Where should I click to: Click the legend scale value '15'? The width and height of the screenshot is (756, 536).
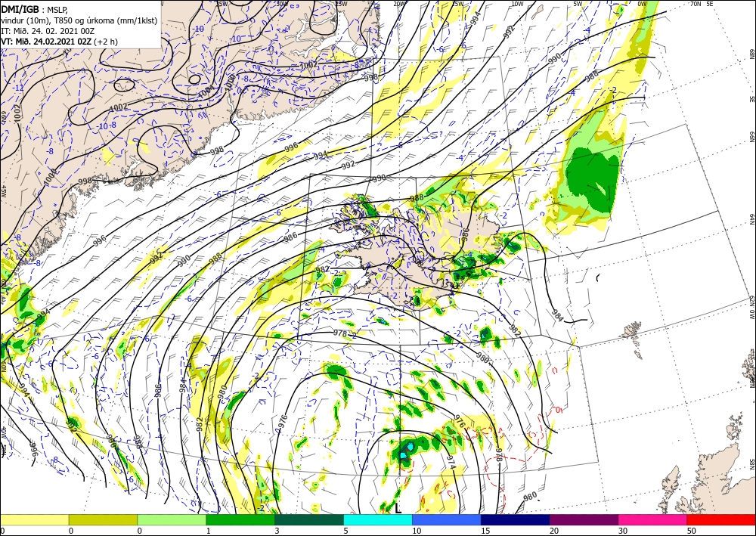click(x=485, y=531)
